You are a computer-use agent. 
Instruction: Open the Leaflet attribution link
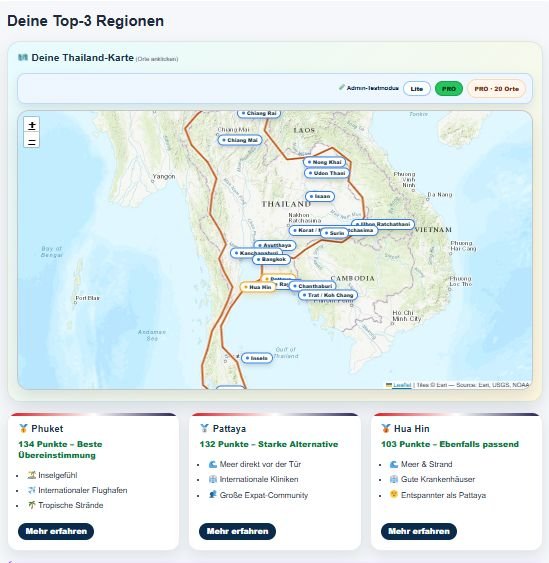402,385
